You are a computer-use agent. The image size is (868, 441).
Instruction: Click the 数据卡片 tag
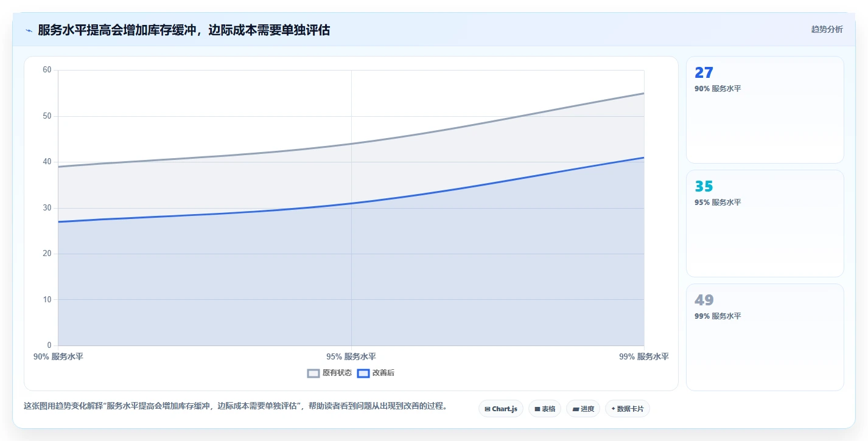tap(628, 409)
